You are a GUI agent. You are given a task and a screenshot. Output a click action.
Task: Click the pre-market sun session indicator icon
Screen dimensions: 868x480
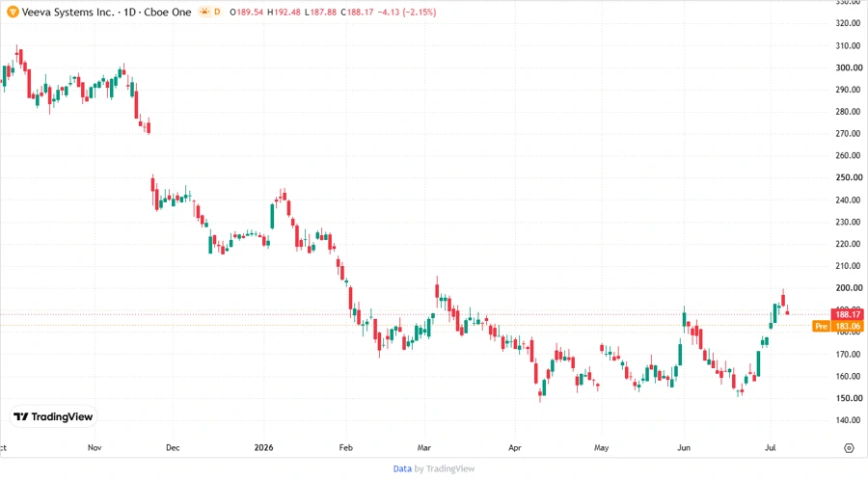coord(204,12)
